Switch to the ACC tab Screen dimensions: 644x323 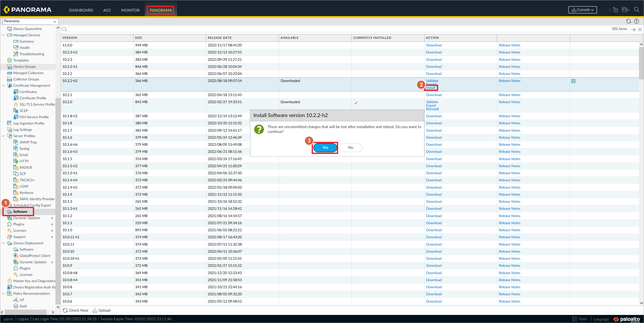tap(107, 10)
